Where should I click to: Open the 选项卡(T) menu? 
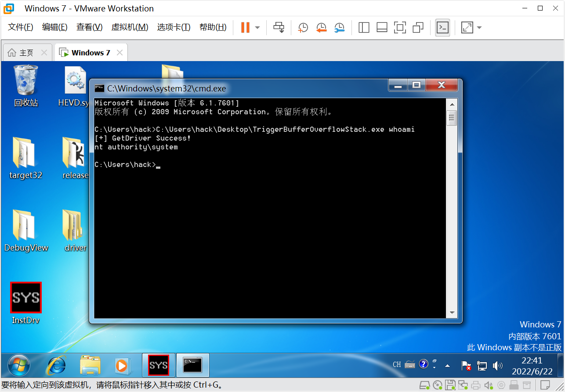pos(174,27)
